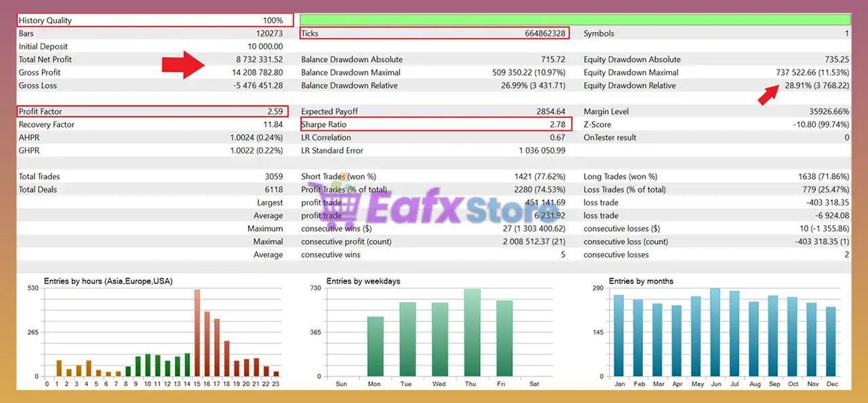
Task: Click the Thu bar in weekdays chart
Action: tap(472, 333)
